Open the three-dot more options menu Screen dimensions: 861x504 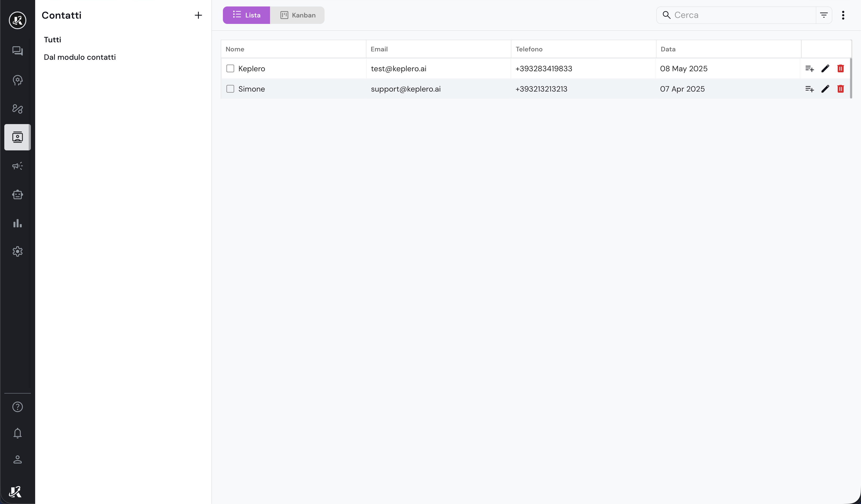[x=843, y=15]
